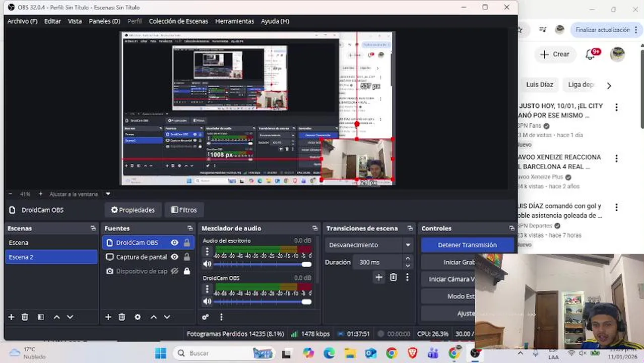Open Colección de Escenas menu
The width and height of the screenshot is (644, 363).
(x=178, y=21)
